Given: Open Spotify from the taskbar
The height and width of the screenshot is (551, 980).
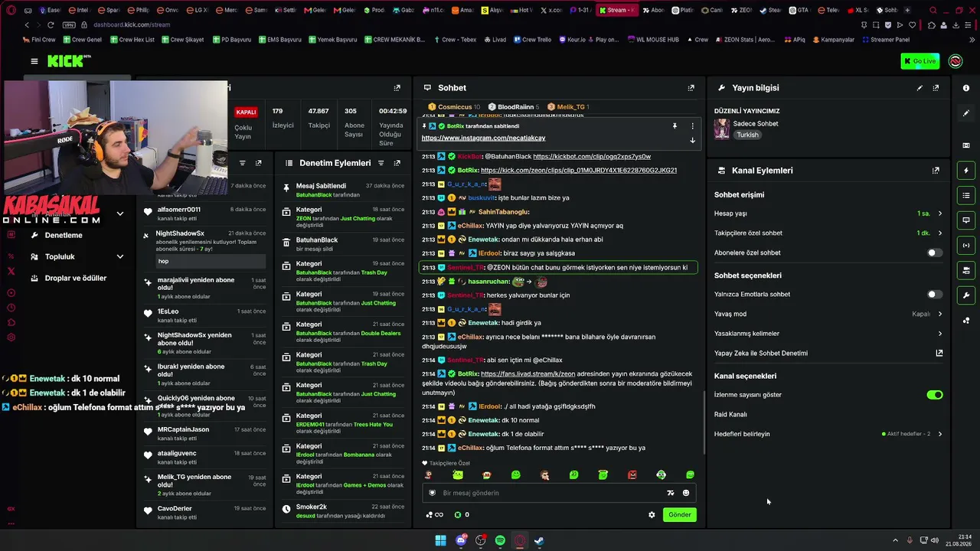Looking at the screenshot, I should 500,541.
